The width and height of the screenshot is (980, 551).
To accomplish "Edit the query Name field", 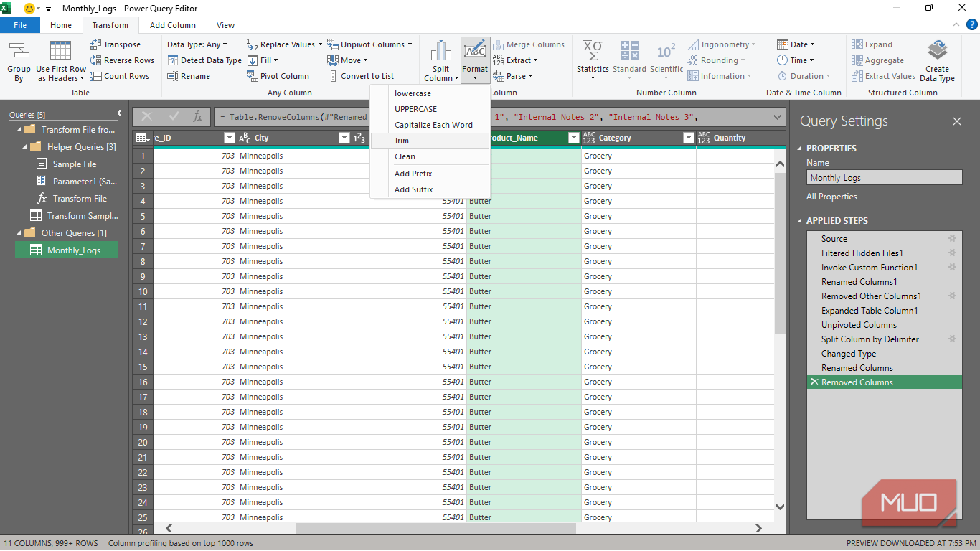I will [884, 178].
